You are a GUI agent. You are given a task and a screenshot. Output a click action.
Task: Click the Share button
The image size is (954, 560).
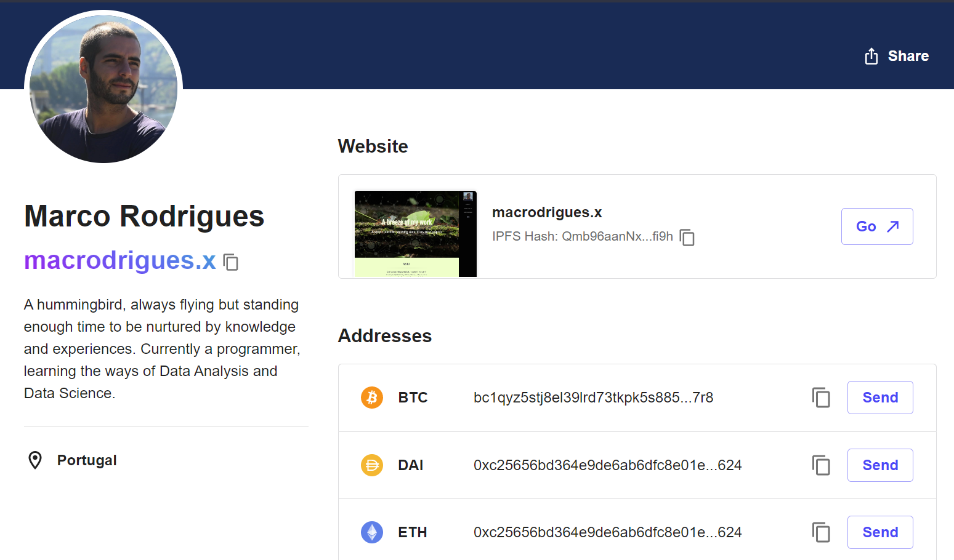[896, 55]
